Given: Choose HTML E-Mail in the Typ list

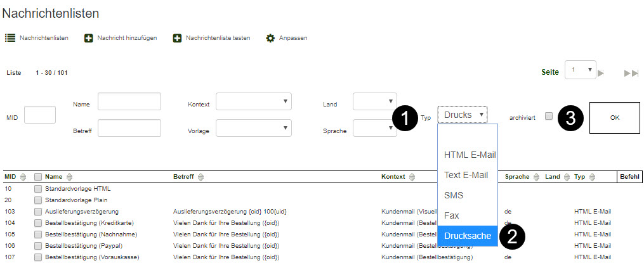Looking at the screenshot, I should [x=470, y=155].
